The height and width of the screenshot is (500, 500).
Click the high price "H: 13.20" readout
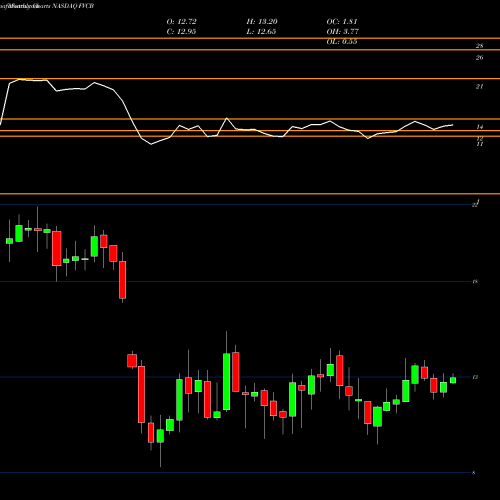click(x=262, y=22)
